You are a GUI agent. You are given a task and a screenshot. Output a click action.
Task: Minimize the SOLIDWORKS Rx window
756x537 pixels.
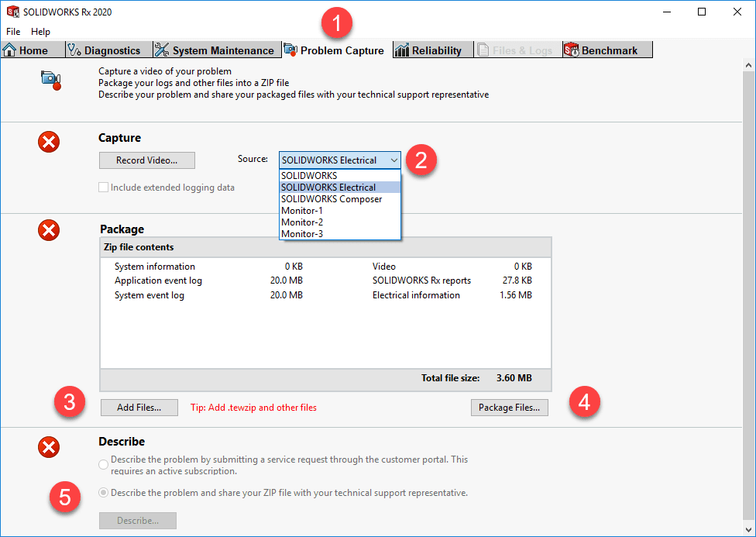pyautogui.click(x=667, y=12)
